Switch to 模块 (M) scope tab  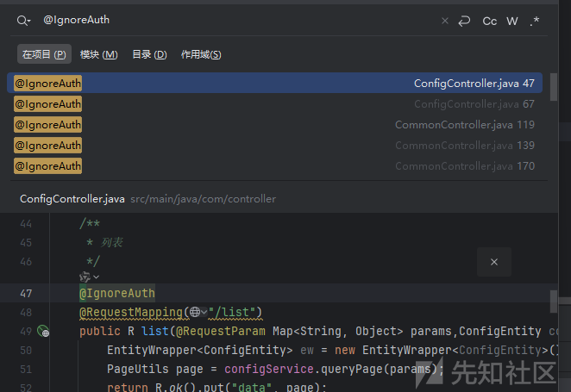coord(98,54)
